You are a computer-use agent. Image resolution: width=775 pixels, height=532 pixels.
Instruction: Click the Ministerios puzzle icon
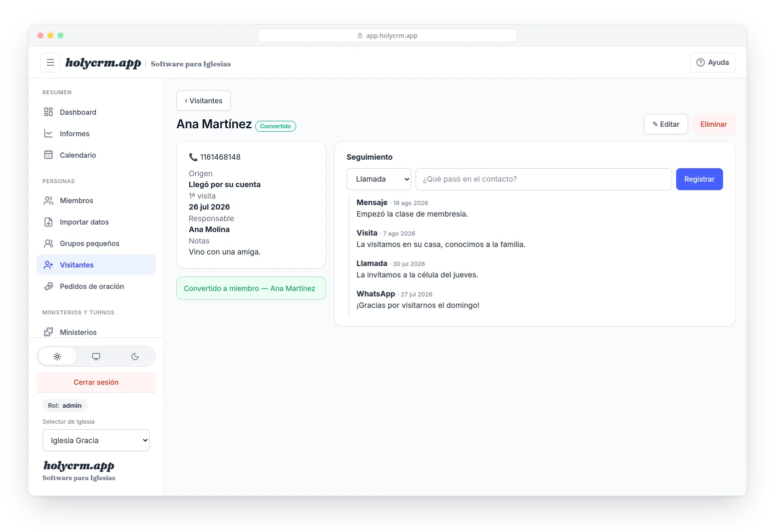pos(48,332)
